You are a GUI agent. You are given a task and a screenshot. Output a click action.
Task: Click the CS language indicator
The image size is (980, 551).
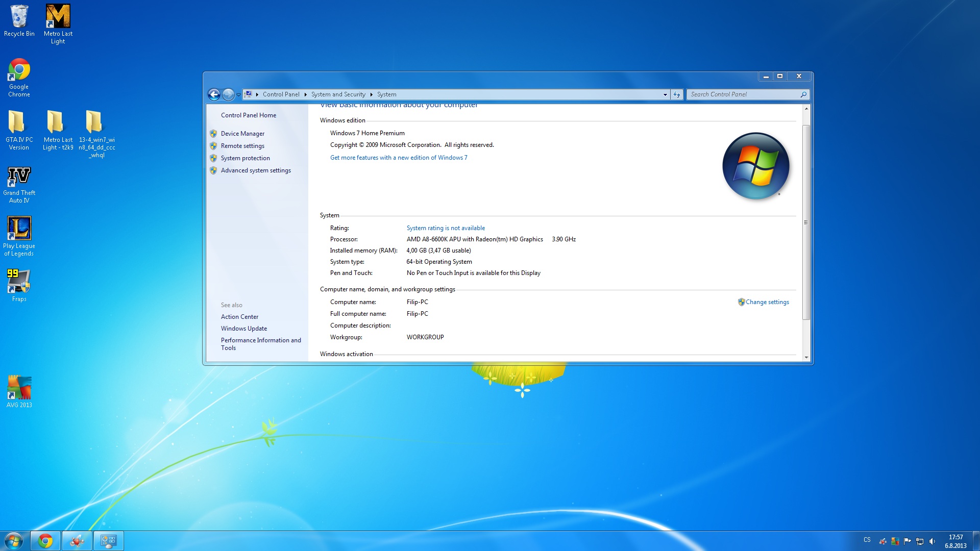click(x=867, y=540)
